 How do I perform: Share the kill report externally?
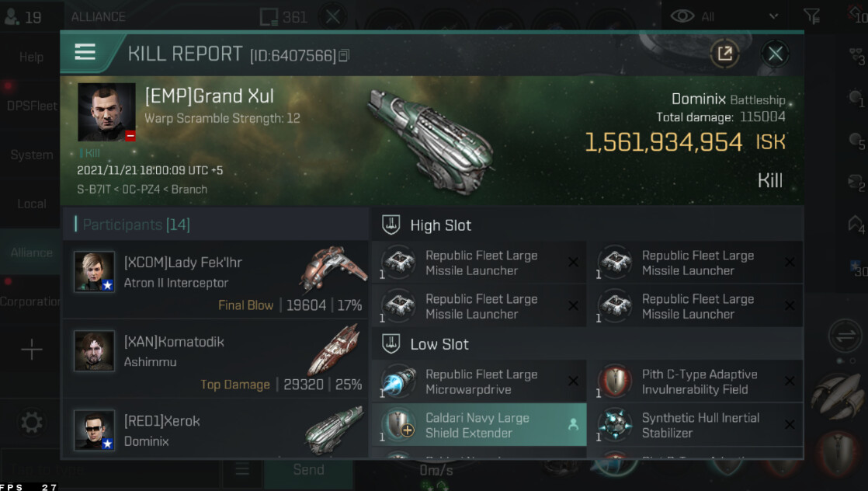click(724, 53)
